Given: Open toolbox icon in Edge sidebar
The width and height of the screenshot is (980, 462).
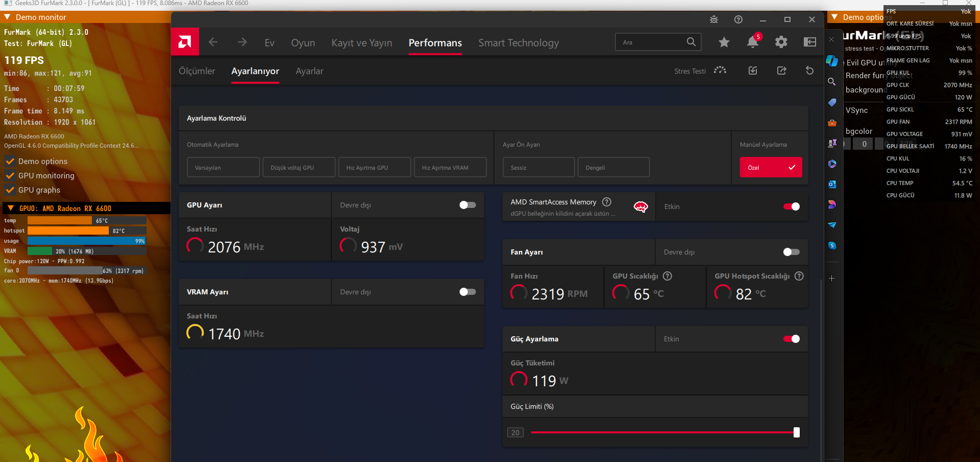Looking at the screenshot, I should click(832, 123).
